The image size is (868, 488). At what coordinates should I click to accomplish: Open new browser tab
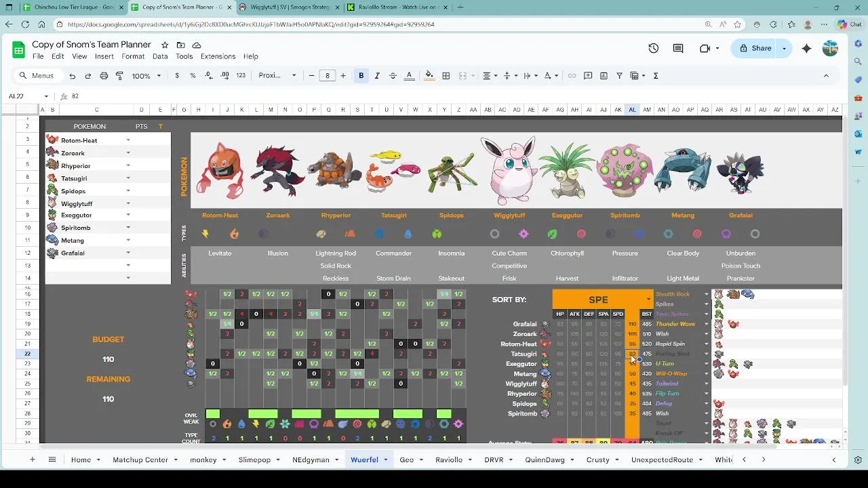[460, 7]
